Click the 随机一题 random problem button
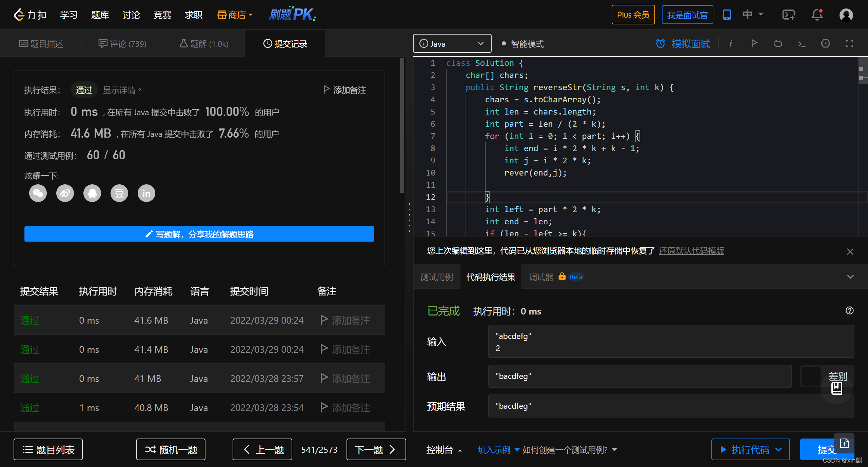Screen dimensions: 868x467 click(x=171, y=450)
